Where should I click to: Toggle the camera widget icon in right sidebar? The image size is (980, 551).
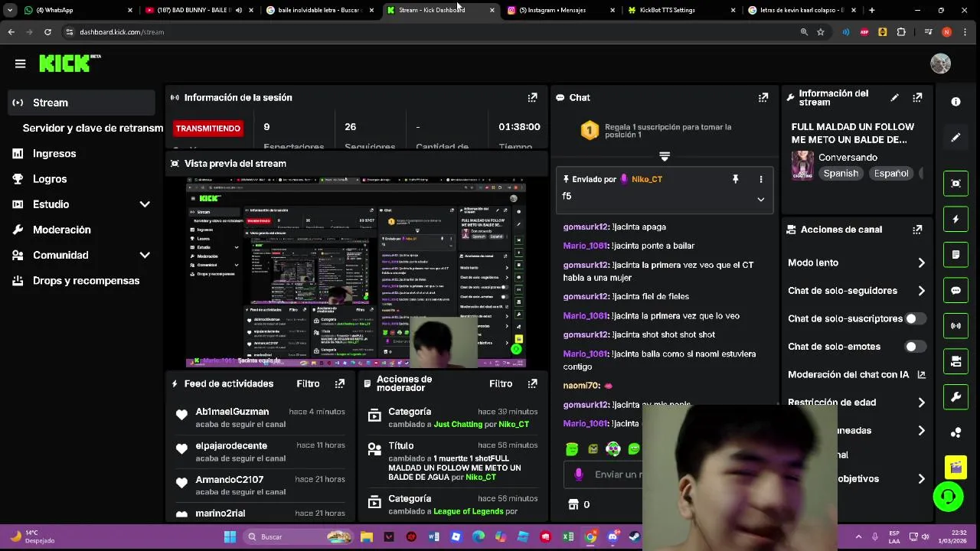955,361
